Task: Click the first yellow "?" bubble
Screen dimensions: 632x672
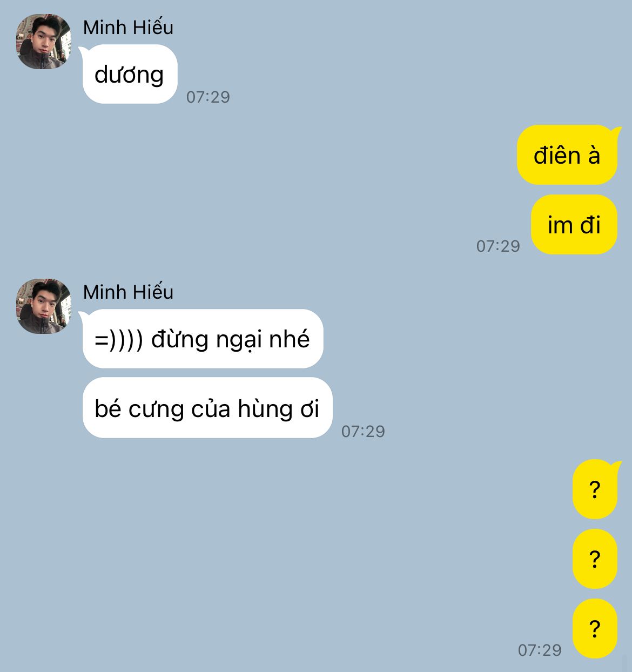Action: click(x=595, y=489)
